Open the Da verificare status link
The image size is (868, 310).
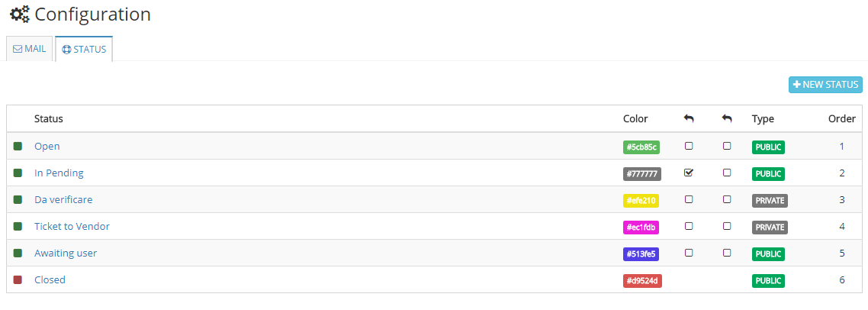click(x=63, y=199)
